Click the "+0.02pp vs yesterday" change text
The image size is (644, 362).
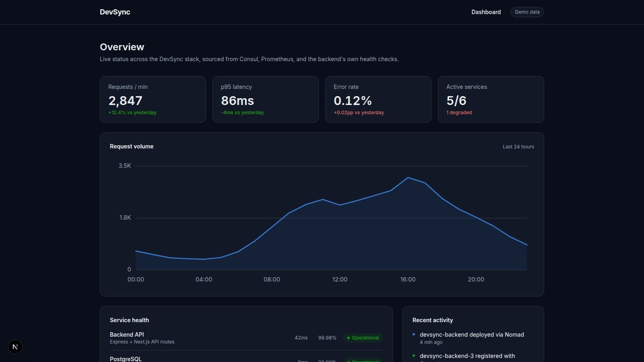tap(359, 113)
